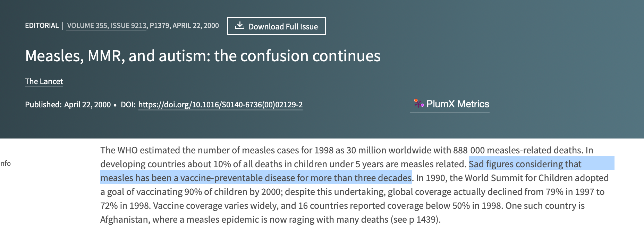Click the EDITORIAL category label
The width and height of the screenshot is (644, 232).
point(42,26)
